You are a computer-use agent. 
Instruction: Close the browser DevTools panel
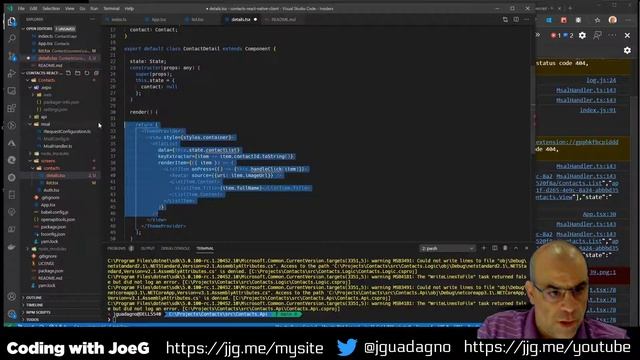point(627,36)
